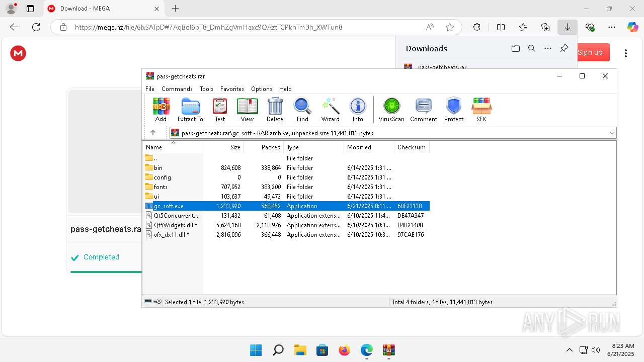Refresh the MEGA page
Image resolution: width=644 pixels, height=362 pixels.
[36, 27]
